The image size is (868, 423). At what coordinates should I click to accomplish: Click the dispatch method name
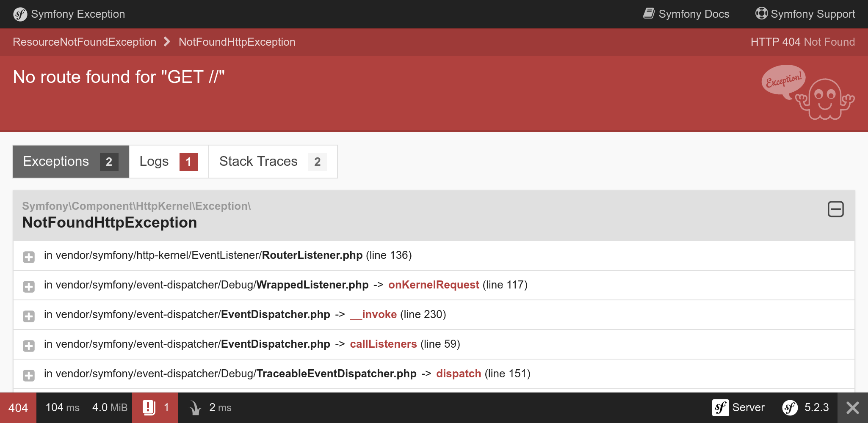pyautogui.click(x=459, y=374)
